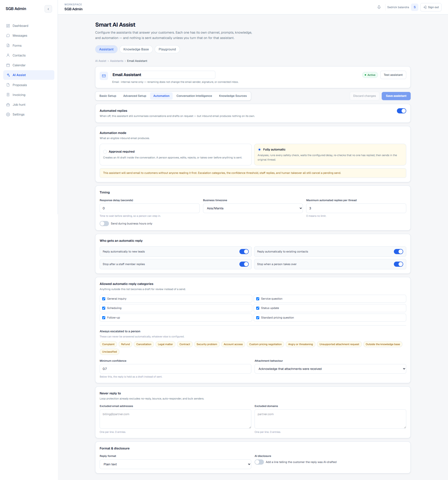
Task: Open the Knowledge Base pill tab
Action: [x=136, y=49]
